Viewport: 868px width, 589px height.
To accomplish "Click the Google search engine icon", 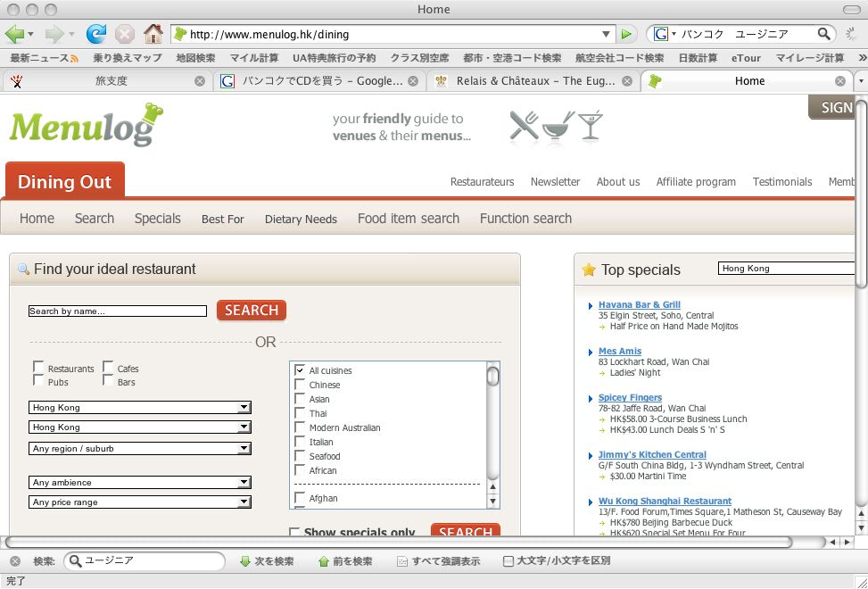I will coord(660,34).
